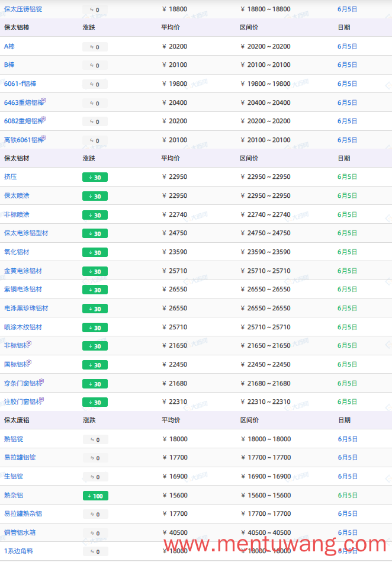Click the badge icon beside 国标铝材
The width and height of the screenshot is (392, 562).
pos(29,362)
